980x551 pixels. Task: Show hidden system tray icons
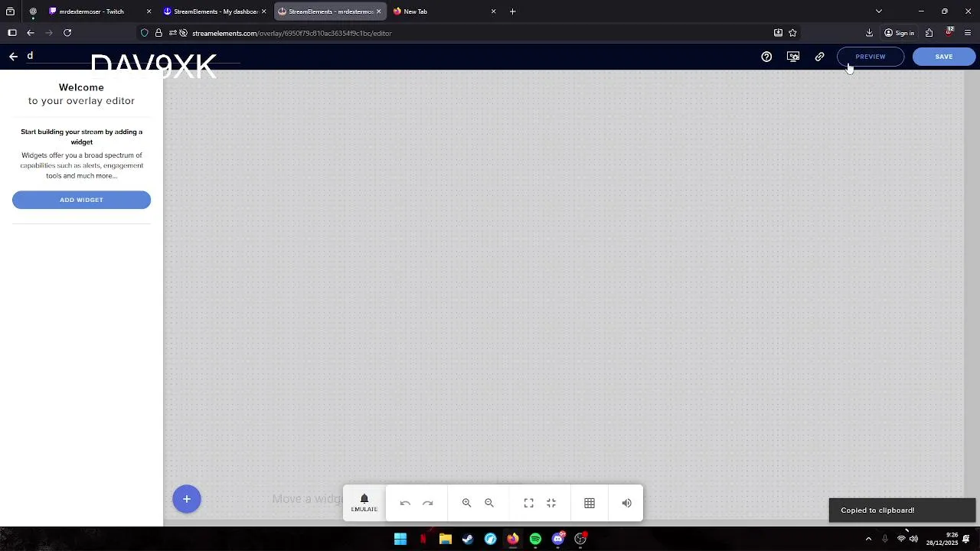[868, 539]
